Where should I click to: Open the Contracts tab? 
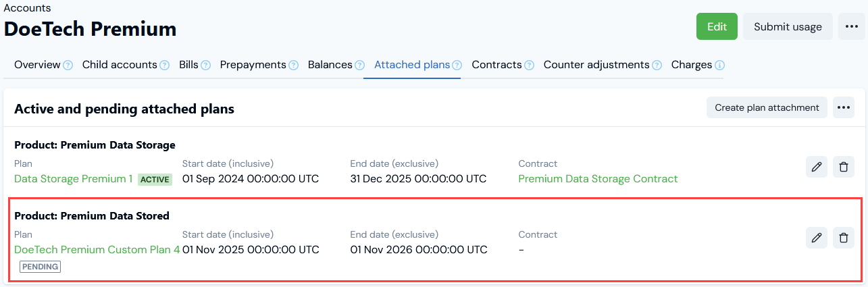(x=496, y=65)
